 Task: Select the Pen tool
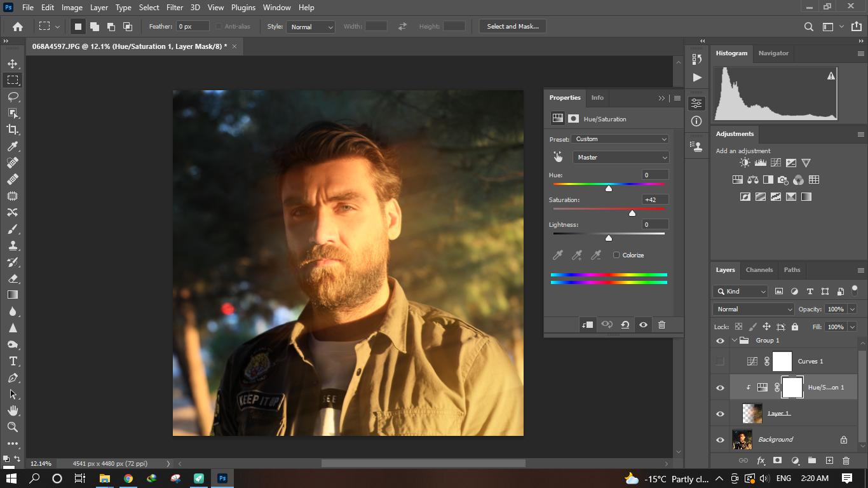tap(12, 377)
